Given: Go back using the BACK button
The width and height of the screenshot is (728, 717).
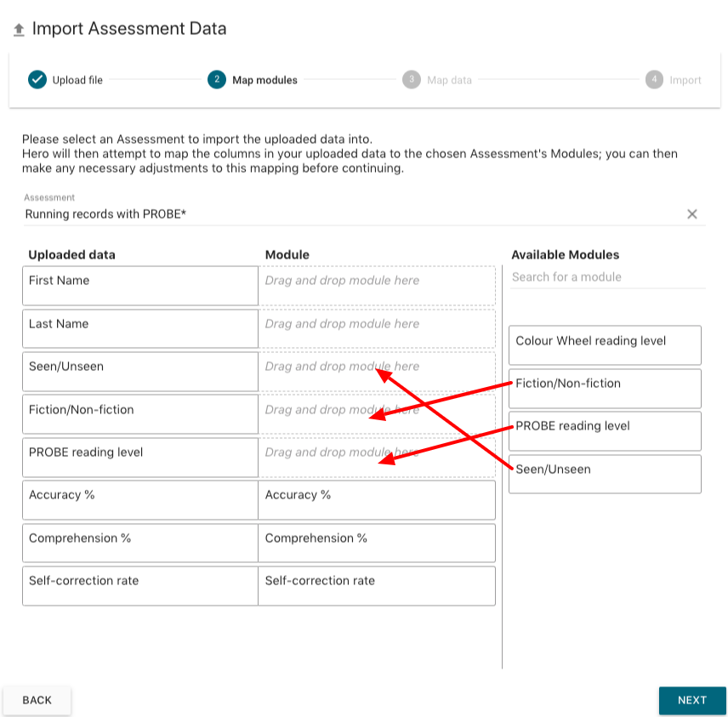Looking at the screenshot, I should (37, 700).
